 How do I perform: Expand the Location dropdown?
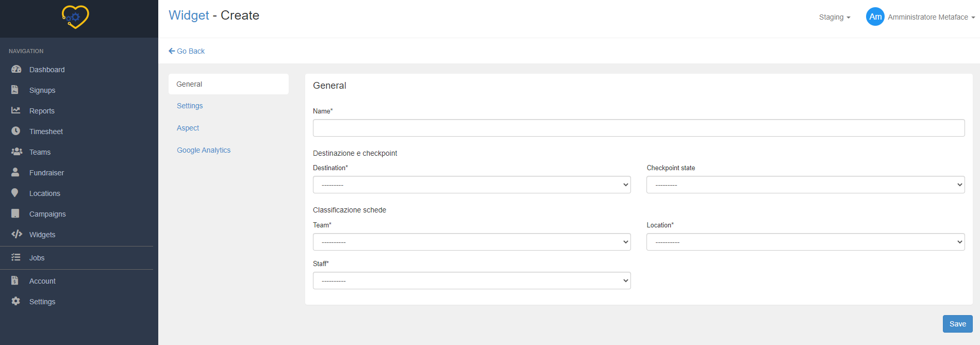coord(805,242)
